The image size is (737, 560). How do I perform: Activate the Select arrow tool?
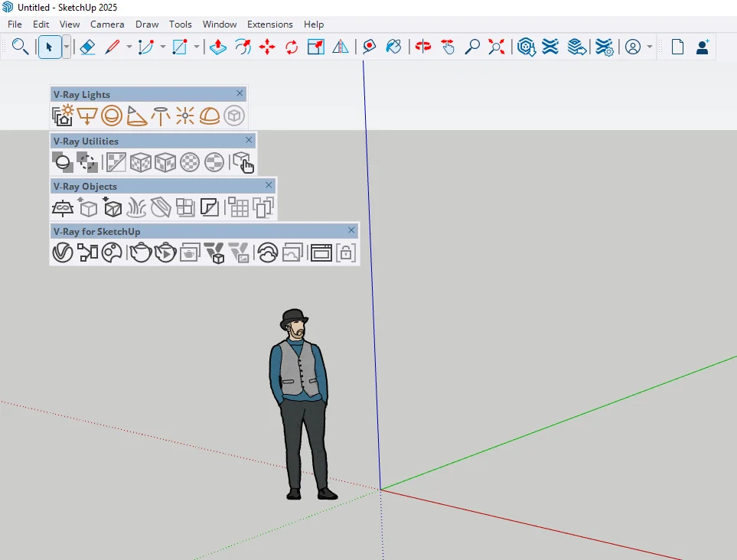point(49,47)
